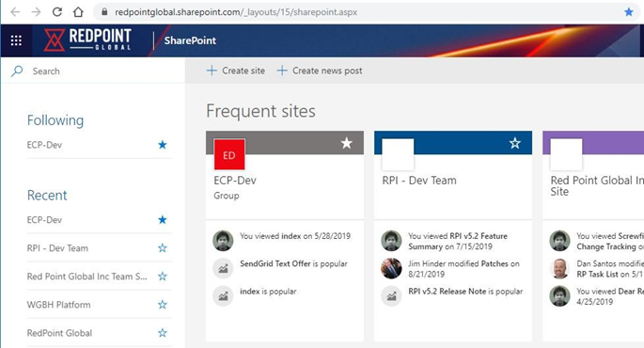Image resolution: width=644 pixels, height=348 pixels.
Task: Open RPI v5.2 Feature Summary activity
Action: 458,241
